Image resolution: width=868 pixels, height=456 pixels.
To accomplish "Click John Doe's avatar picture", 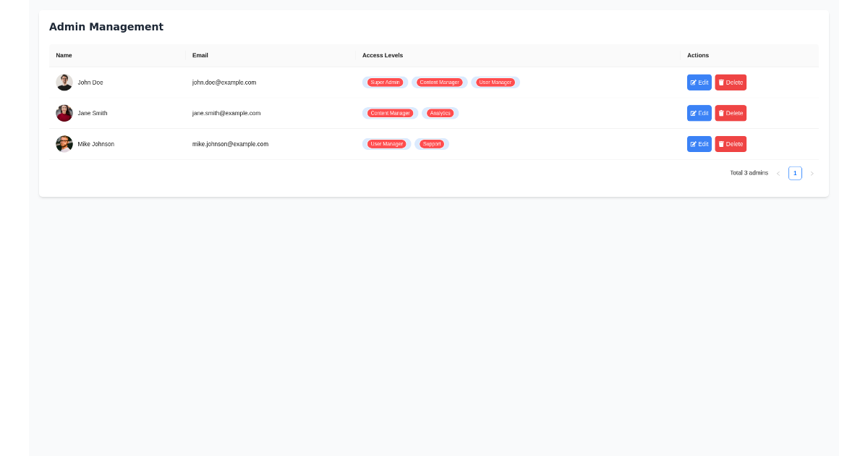I will pyautogui.click(x=64, y=82).
